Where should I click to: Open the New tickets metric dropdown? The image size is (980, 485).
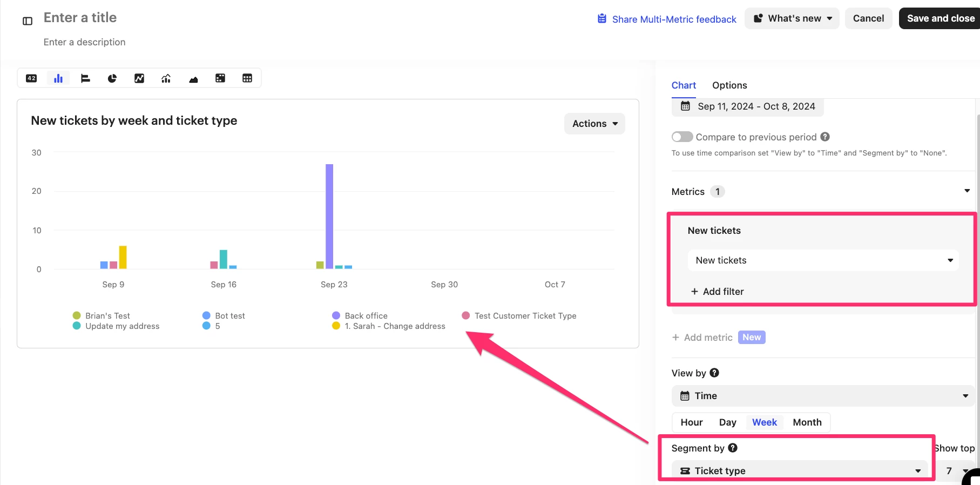click(x=823, y=260)
